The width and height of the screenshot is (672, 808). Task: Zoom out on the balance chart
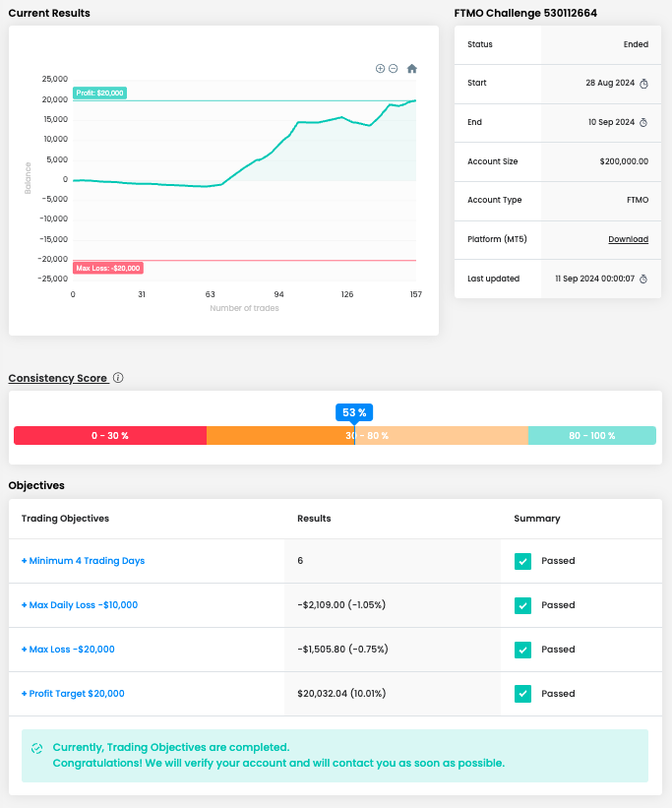pyautogui.click(x=394, y=68)
